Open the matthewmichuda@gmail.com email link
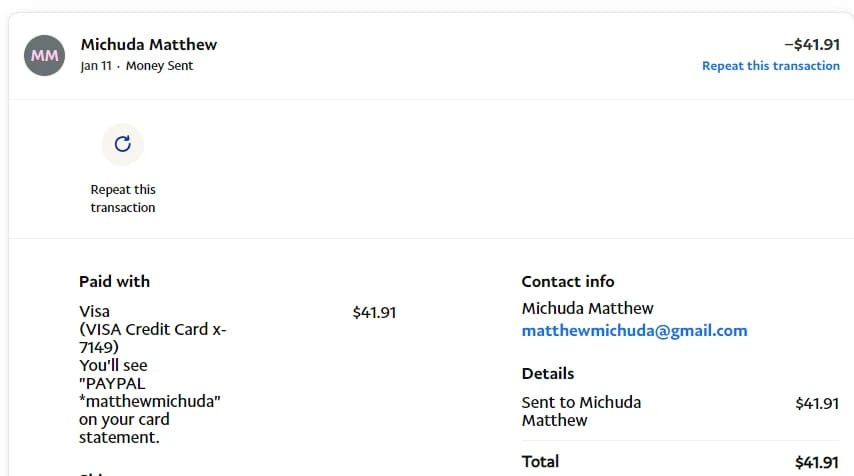 (634, 331)
